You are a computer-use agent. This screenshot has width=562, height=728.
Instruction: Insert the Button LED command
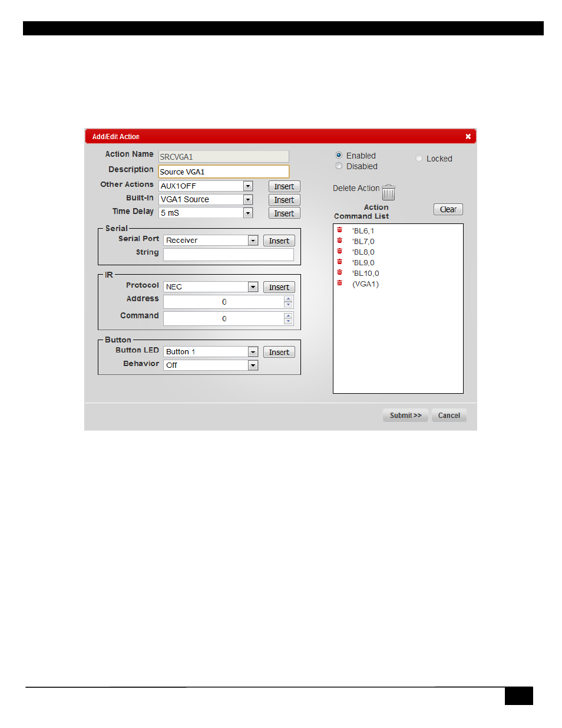[279, 352]
